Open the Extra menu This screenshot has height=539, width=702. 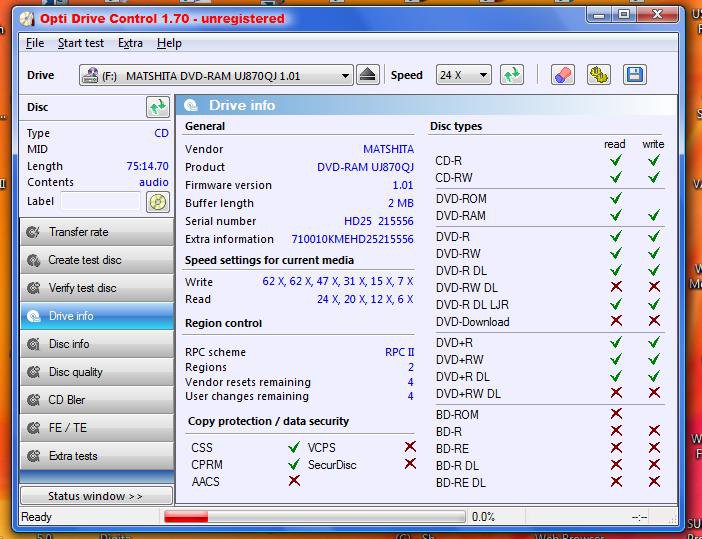130,43
